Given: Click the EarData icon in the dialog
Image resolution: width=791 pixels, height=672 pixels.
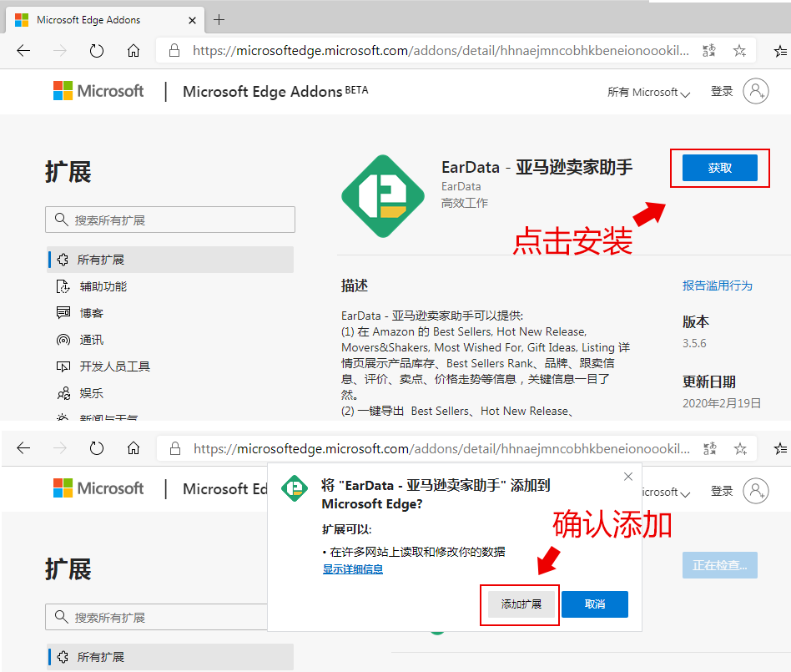Looking at the screenshot, I should [x=295, y=488].
